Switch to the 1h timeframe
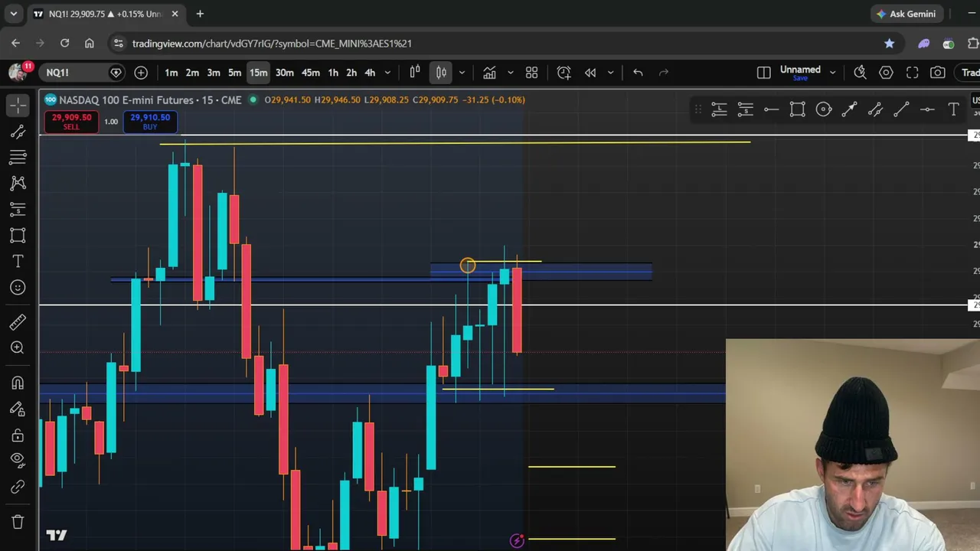Viewport: 980px width, 551px height. (333, 73)
